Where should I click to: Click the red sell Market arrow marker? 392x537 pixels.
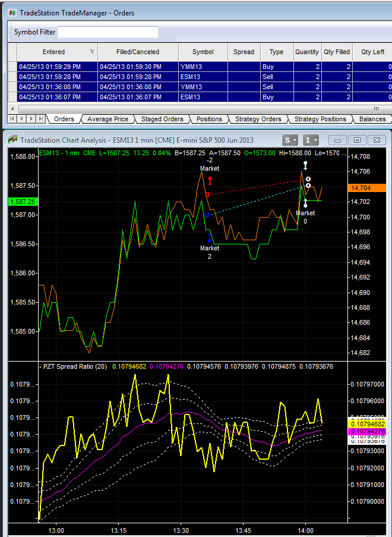pyautogui.click(x=210, y=181)
